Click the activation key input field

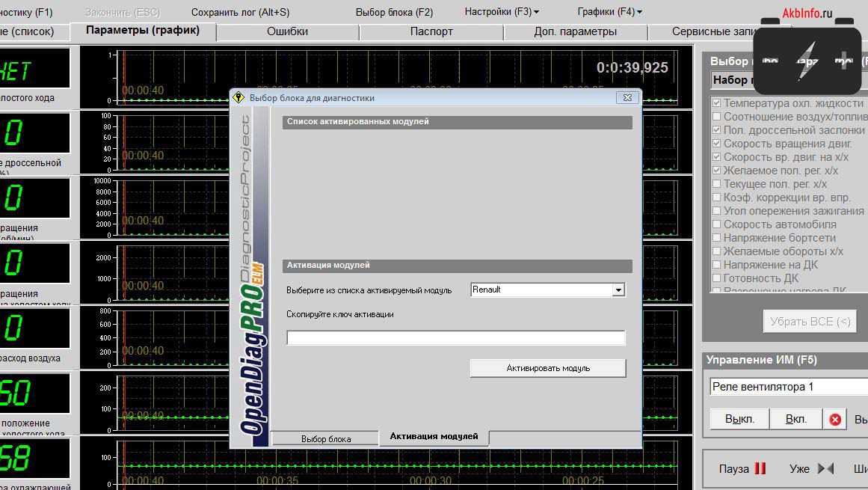coord(455,338)
